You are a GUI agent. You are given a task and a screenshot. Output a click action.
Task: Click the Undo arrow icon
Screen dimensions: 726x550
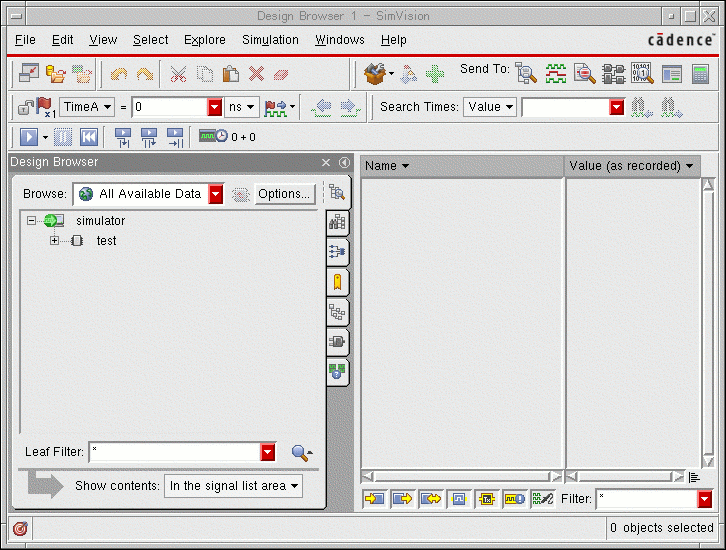coord(119,74)
